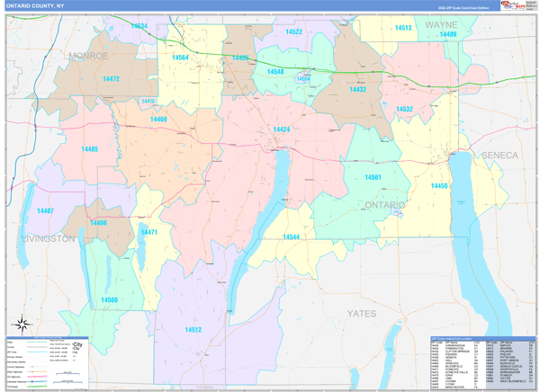The width and height of the screenshot is (540, 392).
Task: Click the ONTARIO county name label
Action: coord(384,205)
